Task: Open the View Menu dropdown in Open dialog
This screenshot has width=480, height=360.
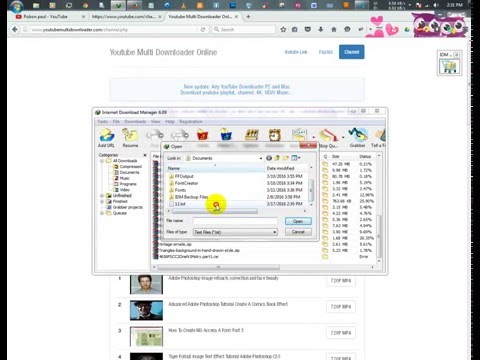Action: (x=296, y=158)
